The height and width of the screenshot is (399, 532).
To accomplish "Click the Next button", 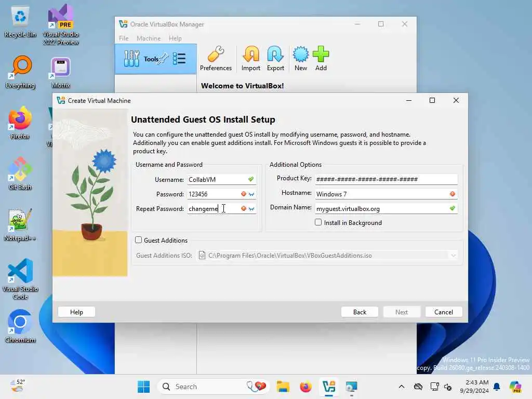I will point(402,312).
